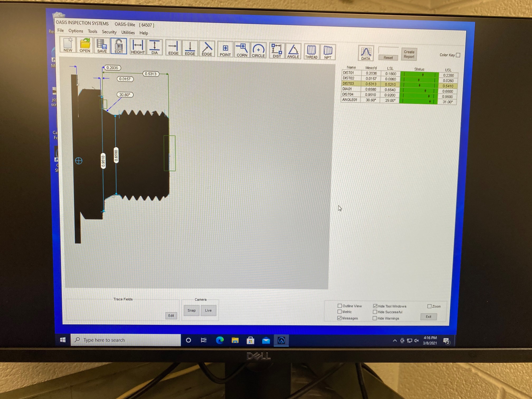Open File Explorer from taskbar
532x399 pixels.
pos(235,340)
